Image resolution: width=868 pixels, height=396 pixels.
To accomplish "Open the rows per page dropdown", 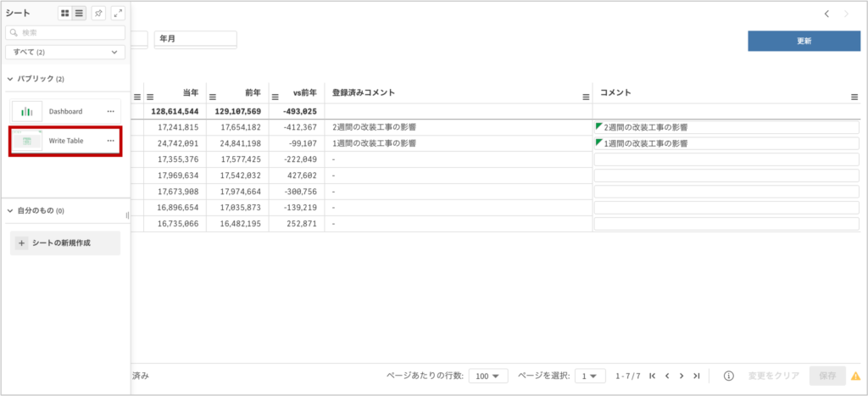I will 488,376.
